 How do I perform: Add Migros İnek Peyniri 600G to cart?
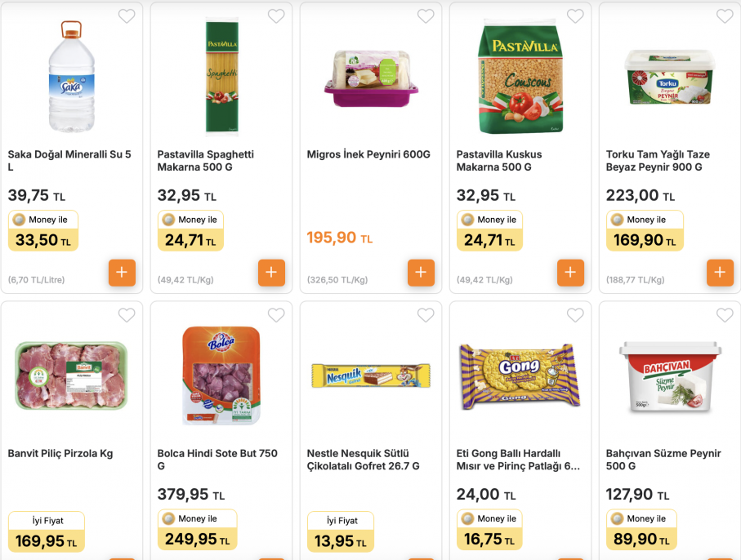[421, 273]
